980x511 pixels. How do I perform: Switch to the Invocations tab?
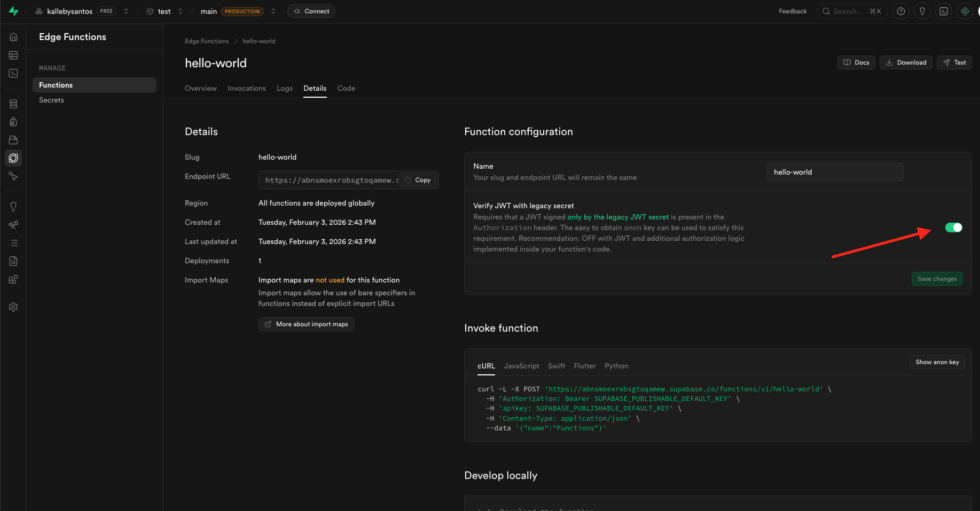246,88
